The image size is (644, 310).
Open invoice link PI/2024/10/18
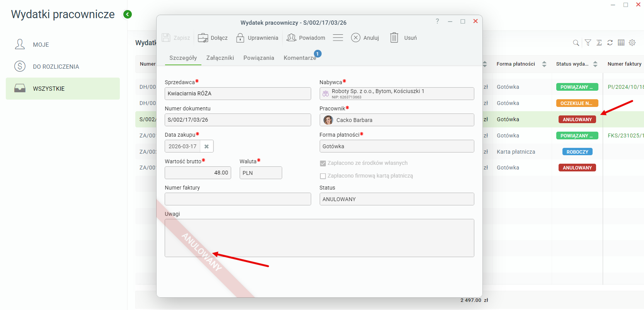click(625, 87)
